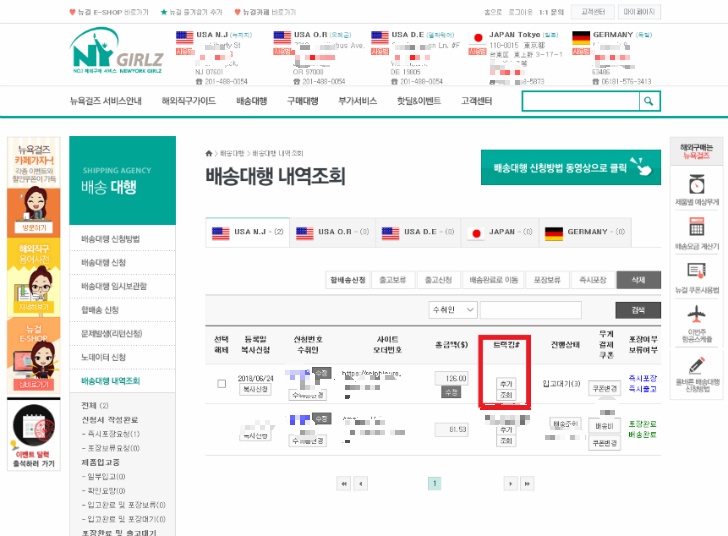Click the NY Girl E-SHOP side banner
The height and width of the screenshot is (536, 728).
pos(34,356)
